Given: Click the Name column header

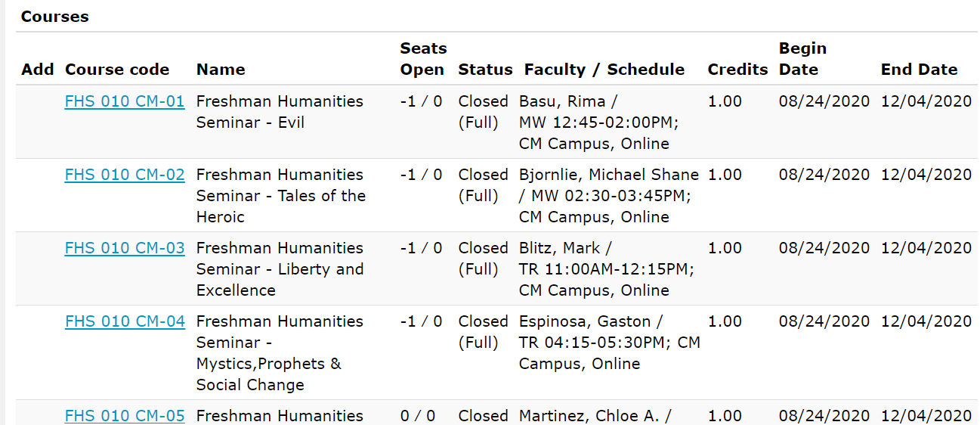Looking at the screenshot, I should 221,70.
